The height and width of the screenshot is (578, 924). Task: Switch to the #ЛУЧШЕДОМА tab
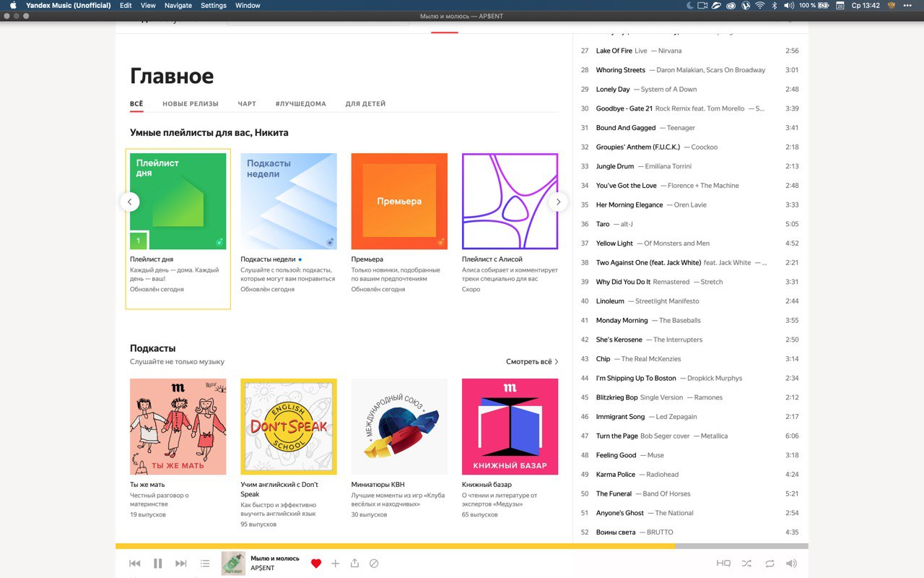pyautogui.click(x=300, y=104)
